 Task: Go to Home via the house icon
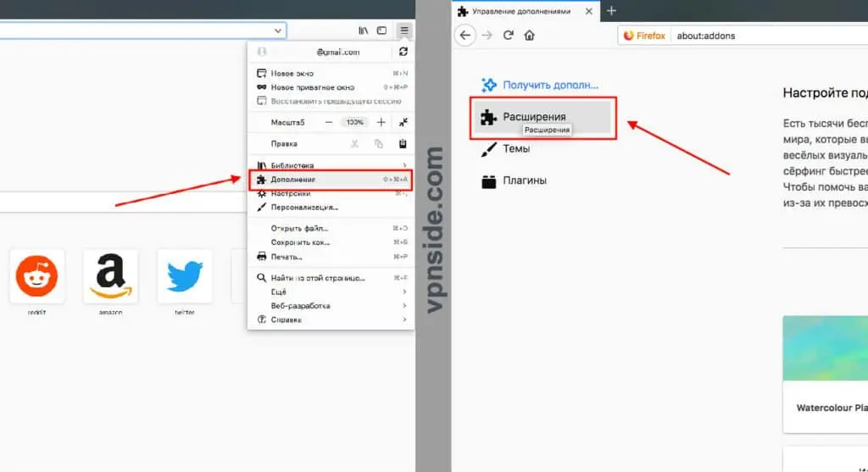click(x=530, y=36)
